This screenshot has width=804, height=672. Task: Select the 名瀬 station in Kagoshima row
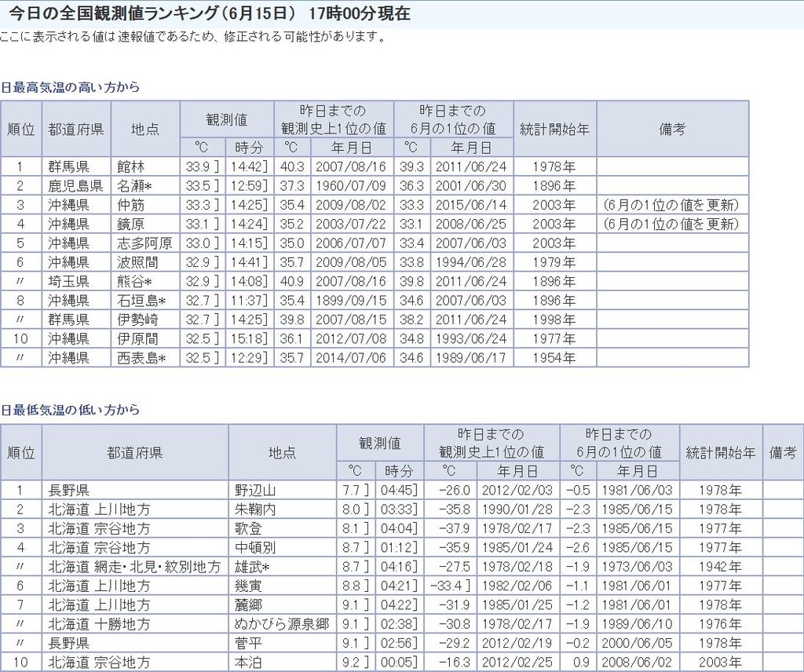click(x=133, y=186)
